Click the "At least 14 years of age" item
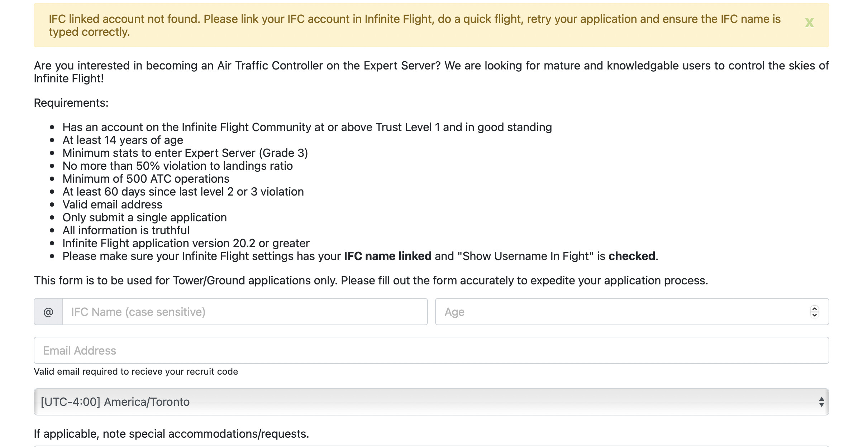Viewport: 868px width, 447px height. pos(123,140)
